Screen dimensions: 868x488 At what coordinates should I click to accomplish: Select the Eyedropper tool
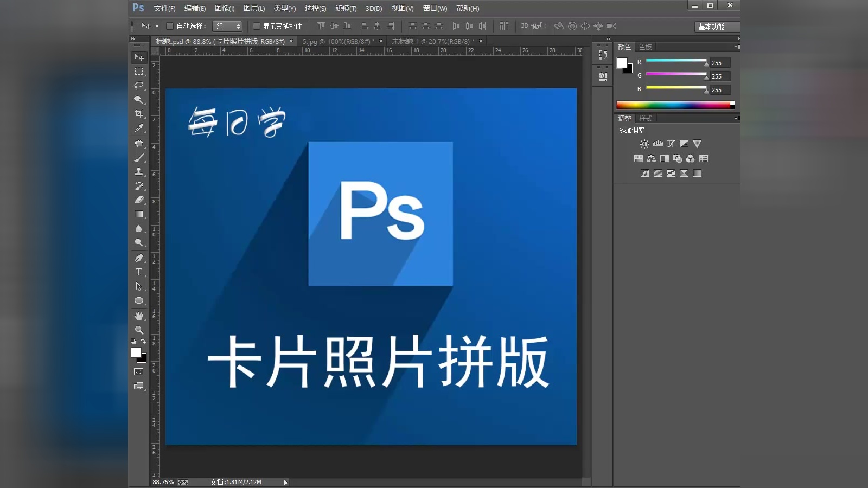(x=139, y=128)
